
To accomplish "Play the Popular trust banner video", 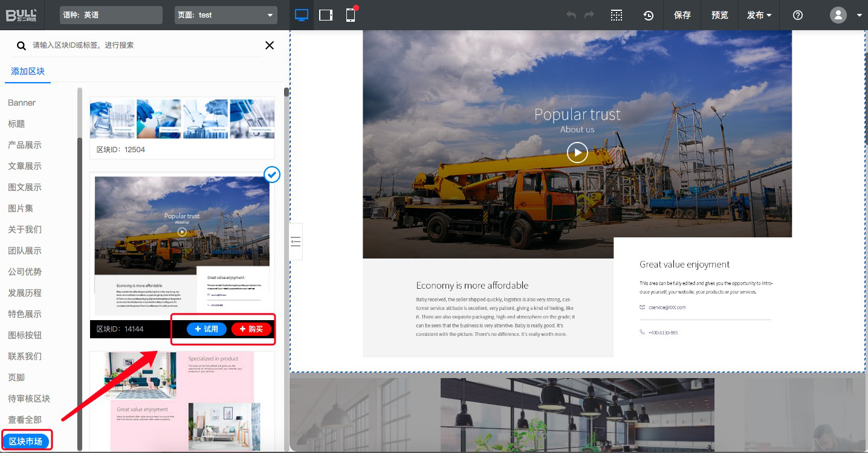I will pyautogui.click(x=577, y=153).
